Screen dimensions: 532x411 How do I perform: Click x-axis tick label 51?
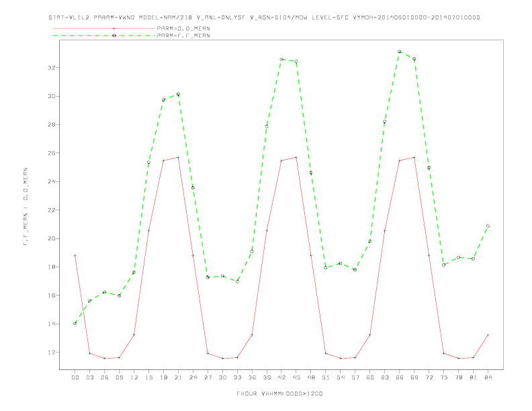[326, 377]
